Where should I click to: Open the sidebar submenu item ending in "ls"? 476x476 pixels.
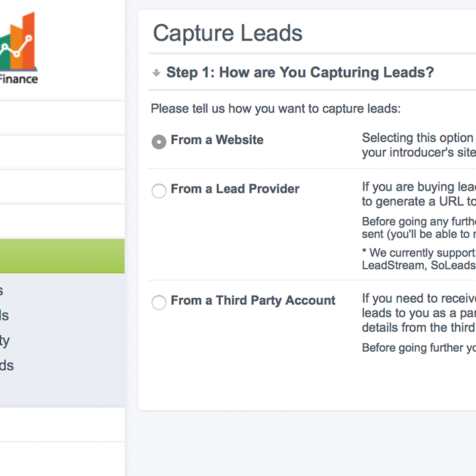tap(4, 316)
